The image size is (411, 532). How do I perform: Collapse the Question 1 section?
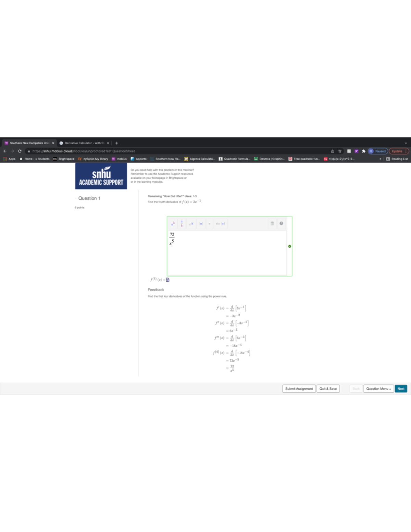[x=76, y=198]
